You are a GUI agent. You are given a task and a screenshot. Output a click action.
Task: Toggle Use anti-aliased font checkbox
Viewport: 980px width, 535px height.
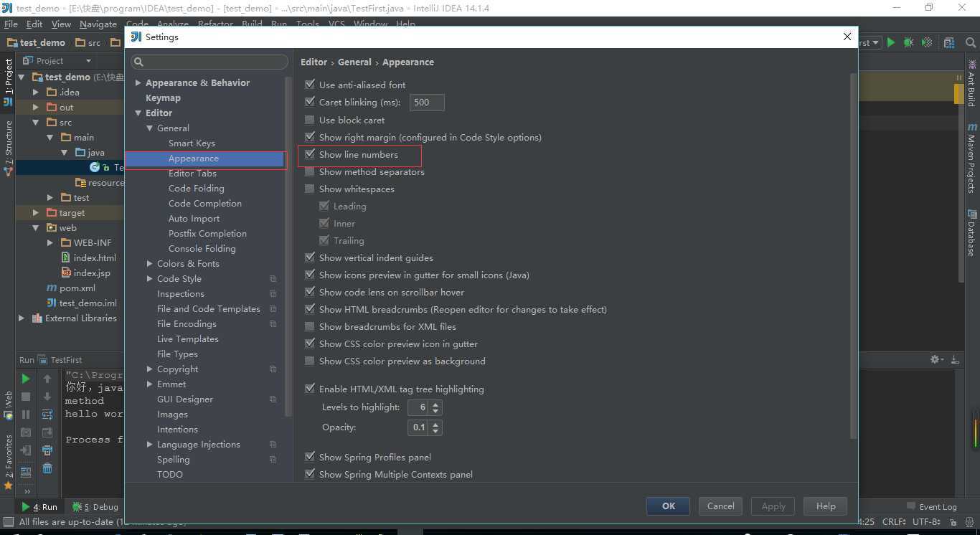(x=310, y=85)
